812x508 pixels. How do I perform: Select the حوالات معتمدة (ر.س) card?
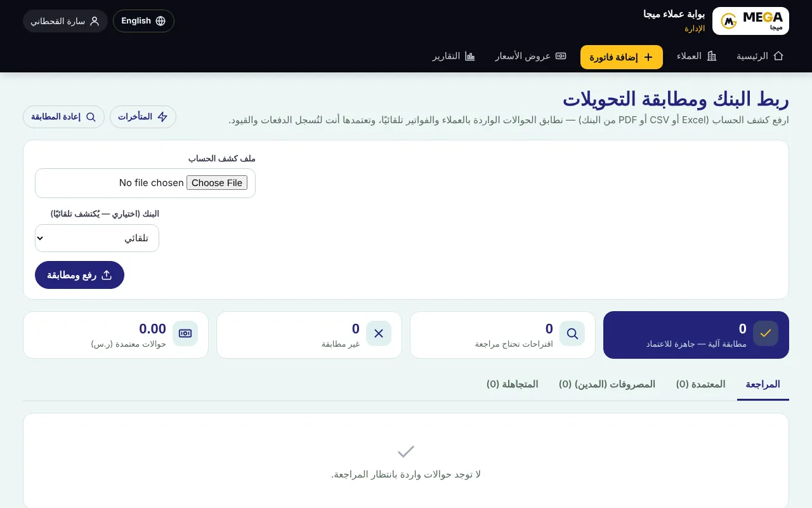click(x=115, y=335)
